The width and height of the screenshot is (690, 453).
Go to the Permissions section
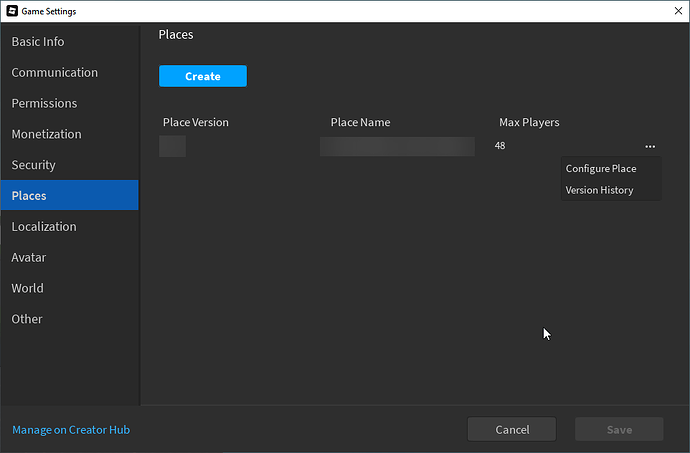point(44,104)
